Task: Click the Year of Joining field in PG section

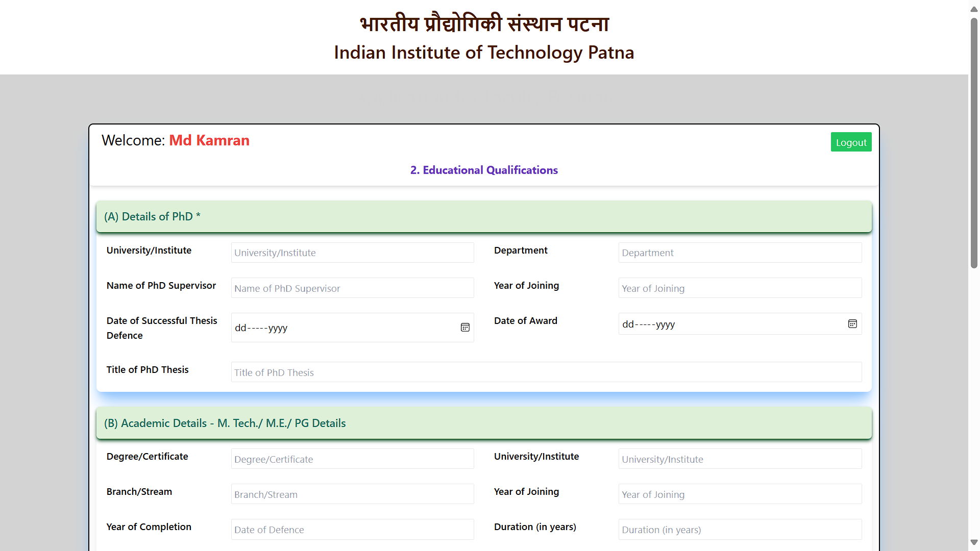Action: [740, 494]
